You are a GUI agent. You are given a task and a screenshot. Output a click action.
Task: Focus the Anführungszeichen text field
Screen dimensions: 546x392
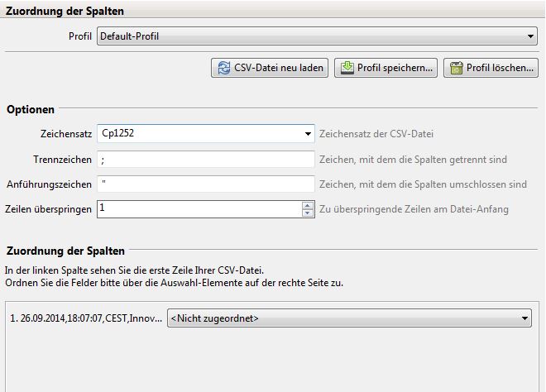coord(205,184)
